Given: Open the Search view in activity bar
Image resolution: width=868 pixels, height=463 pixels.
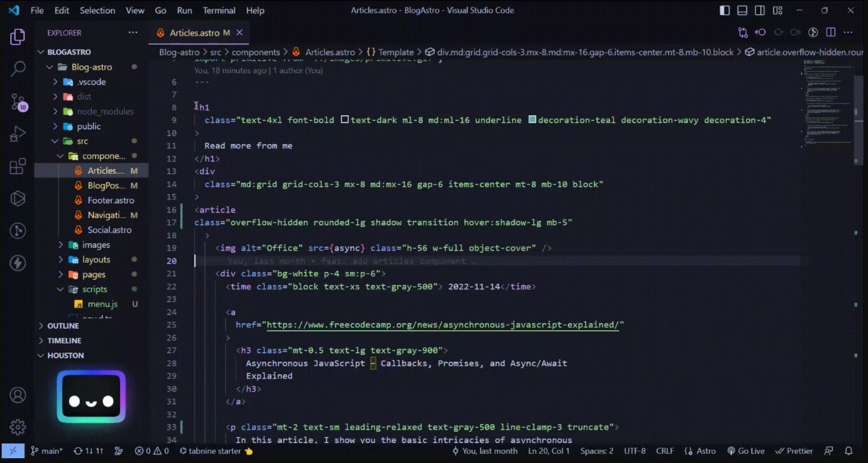Looking at the screenshot, I should pos(17,68).
